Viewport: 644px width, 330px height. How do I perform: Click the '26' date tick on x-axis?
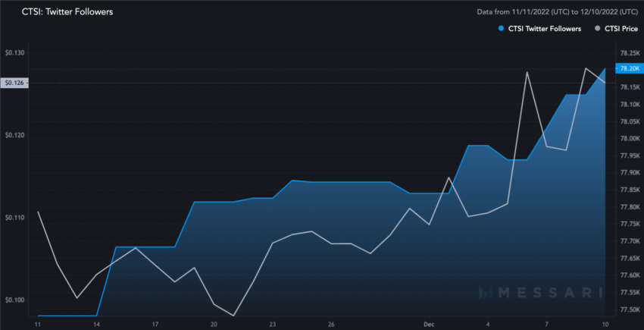point(331,324)
